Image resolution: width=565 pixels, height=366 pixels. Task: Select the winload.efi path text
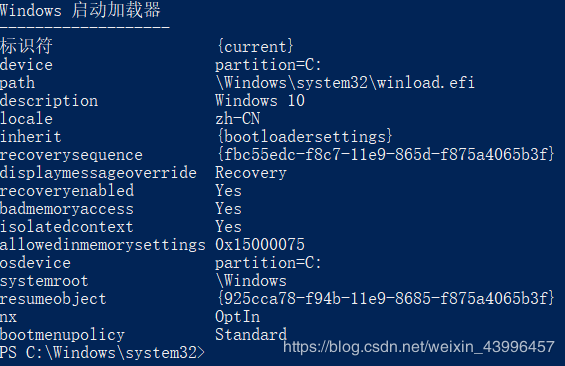pos(345,82)
